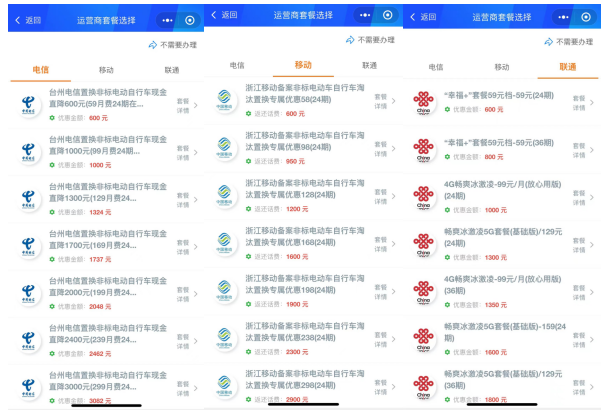
Task: Expand the chevron of the 直降1000元 Telecom plan
Action: 196,152
